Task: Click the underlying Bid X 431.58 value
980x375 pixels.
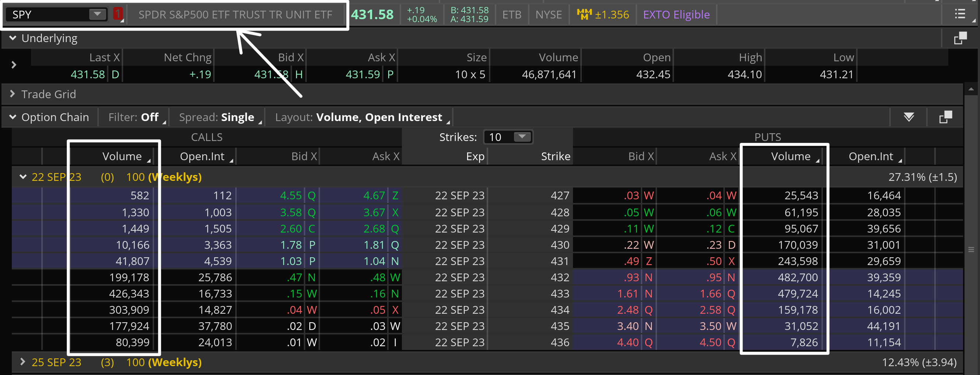Action: [x=271, y=75]
